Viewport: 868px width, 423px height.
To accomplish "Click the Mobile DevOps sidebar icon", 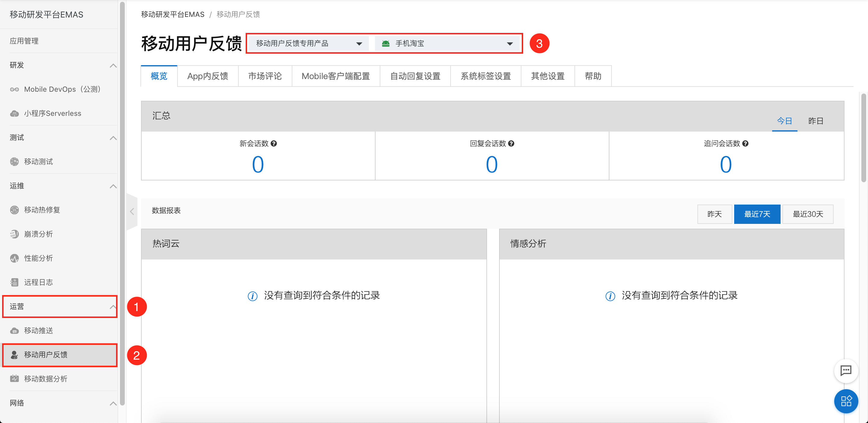I will [x=14, y=89].
